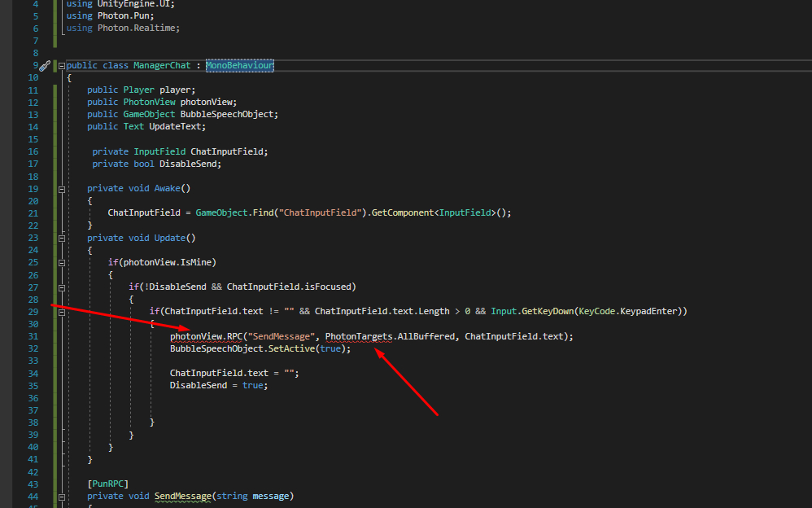Click private InputField ChatInputField declaration
Image resolution: width=812 pixels, height=508 pixels.
180,151
